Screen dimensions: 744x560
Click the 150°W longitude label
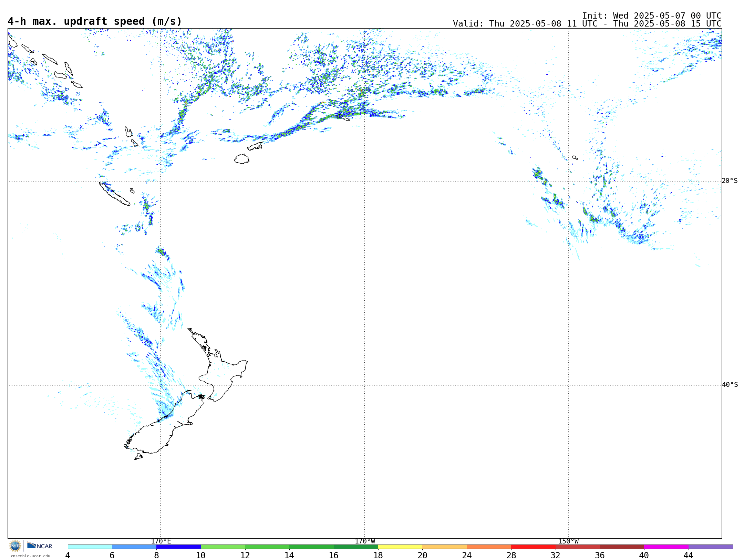coord(568,541)
